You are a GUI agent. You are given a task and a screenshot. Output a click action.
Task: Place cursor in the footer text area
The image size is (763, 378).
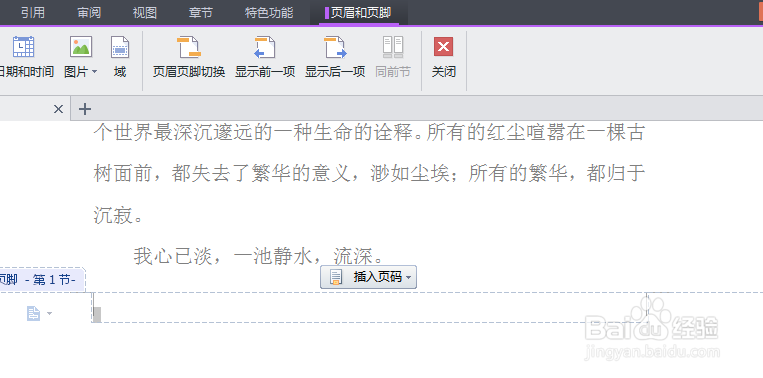[370, 308]
